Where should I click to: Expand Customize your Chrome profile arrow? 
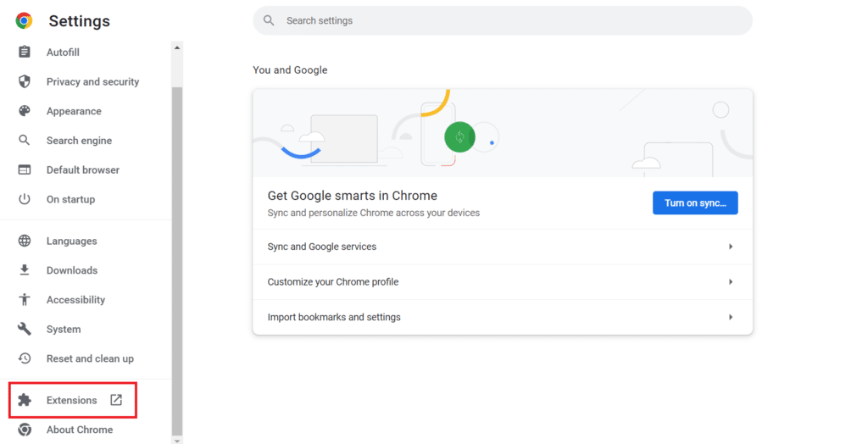pos(731,282)
